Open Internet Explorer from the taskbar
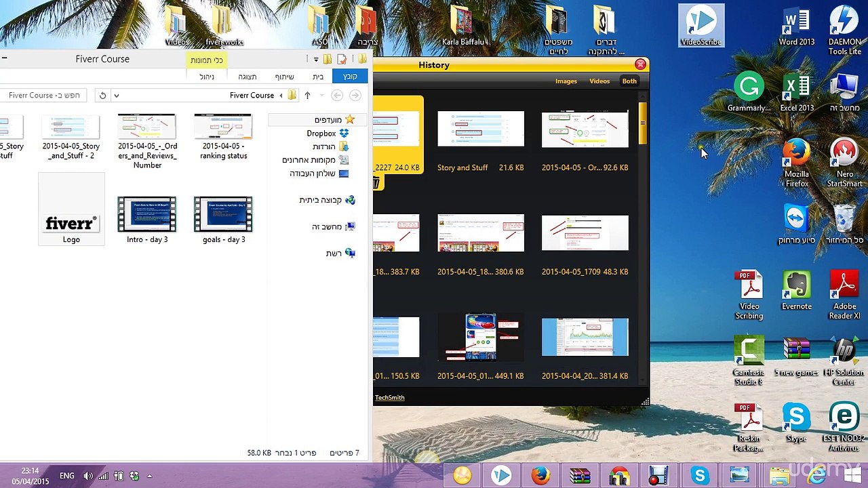Viewport: 868px width, 488px height. [x=817, y=476]
